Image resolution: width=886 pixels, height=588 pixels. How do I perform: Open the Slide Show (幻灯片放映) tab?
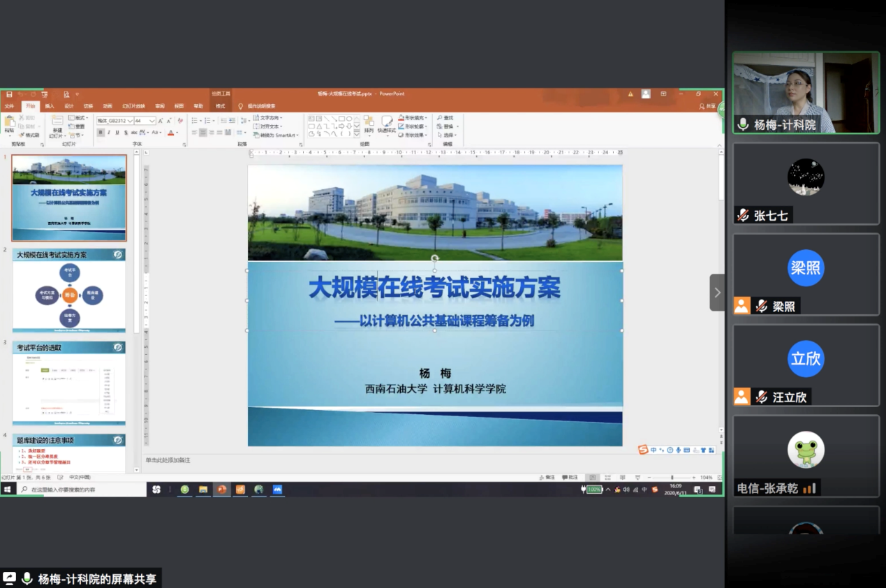pyautogui.click(x=133, y=106)
